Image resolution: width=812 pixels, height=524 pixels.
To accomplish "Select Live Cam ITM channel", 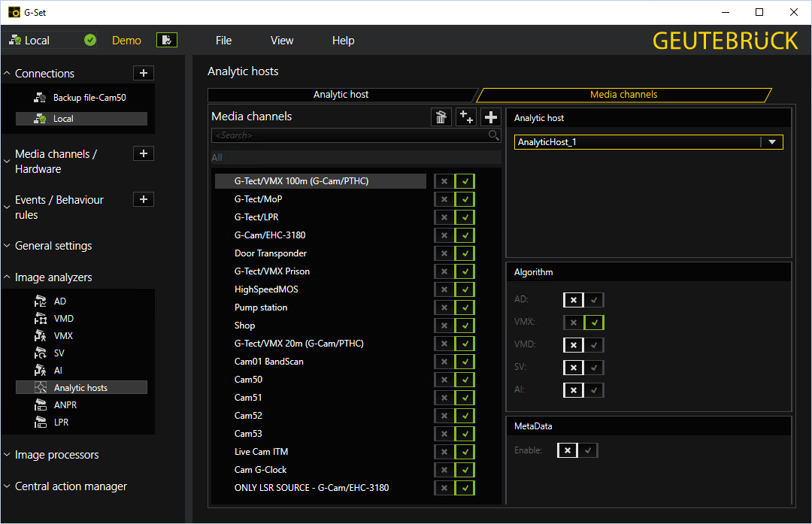I will click(x=320, y=452).
